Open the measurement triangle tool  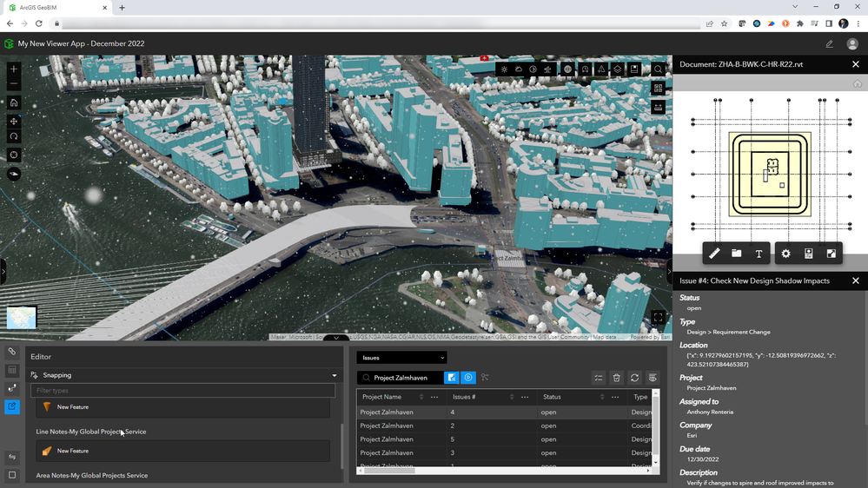tap(601, 69)
